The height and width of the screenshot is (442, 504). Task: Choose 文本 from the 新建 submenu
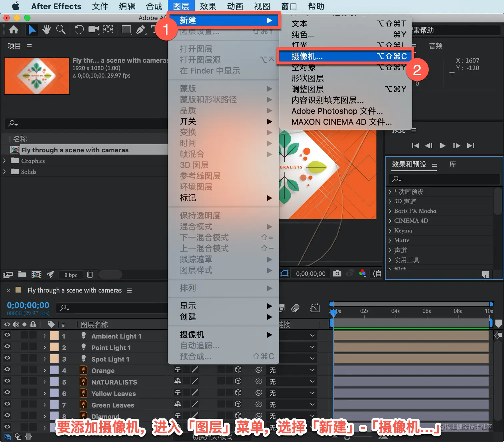coord(346,24)
